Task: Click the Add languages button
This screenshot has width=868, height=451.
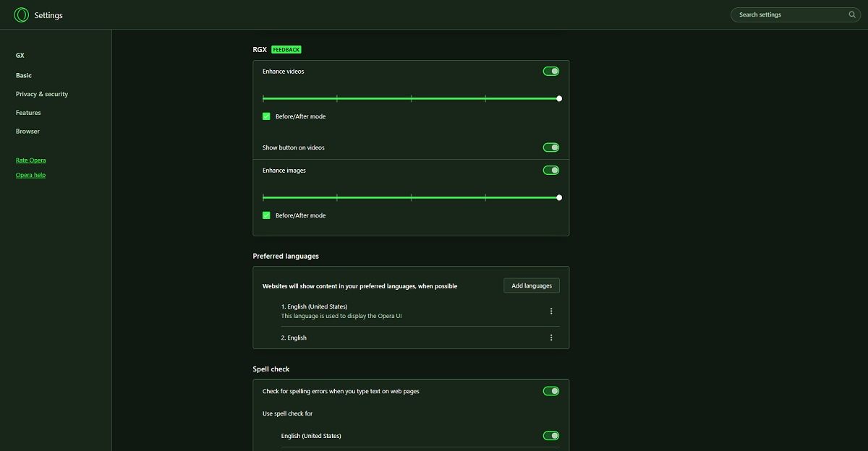Action: pyautogui.click(x=531, y=285)
